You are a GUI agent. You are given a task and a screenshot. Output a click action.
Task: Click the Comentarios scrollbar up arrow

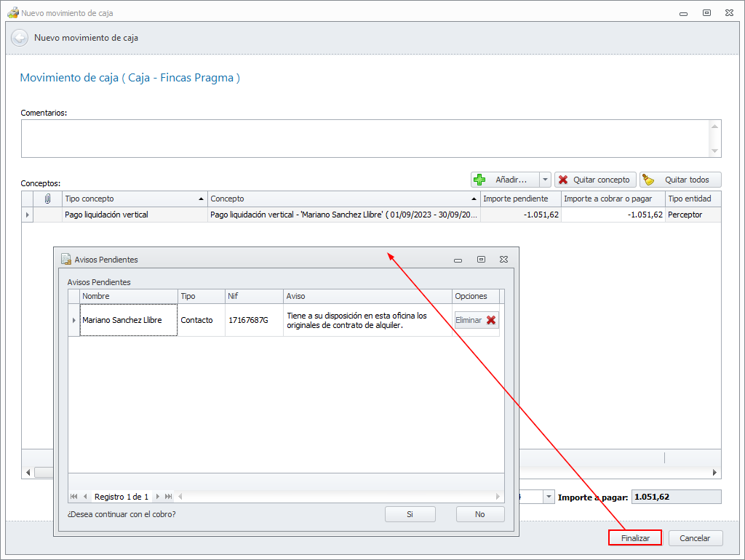coord(714,127)
